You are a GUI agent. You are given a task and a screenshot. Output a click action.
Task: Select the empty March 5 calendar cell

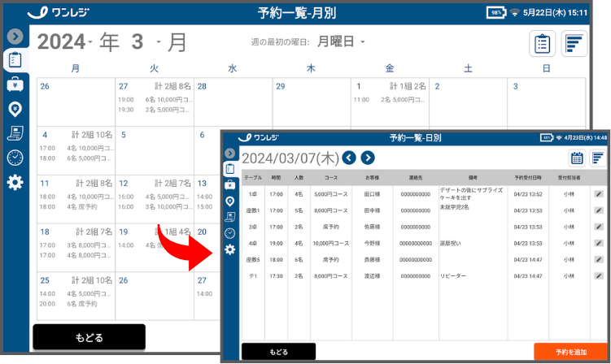click(155, 150)
